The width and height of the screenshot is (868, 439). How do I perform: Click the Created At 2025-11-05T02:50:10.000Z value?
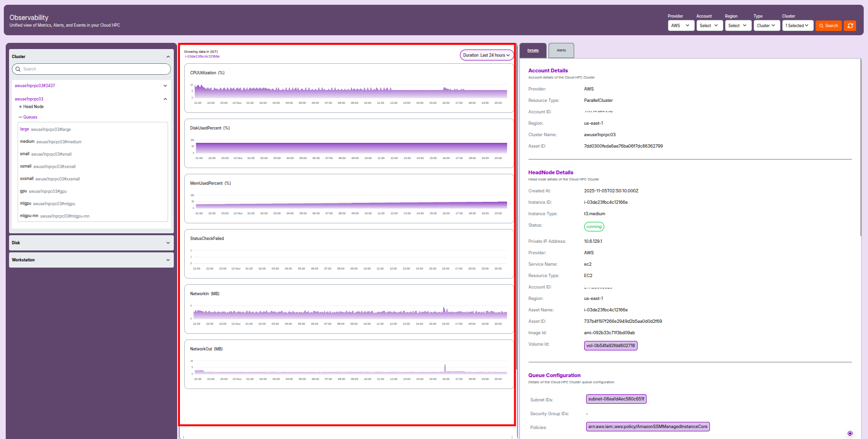tap(611, 191)
